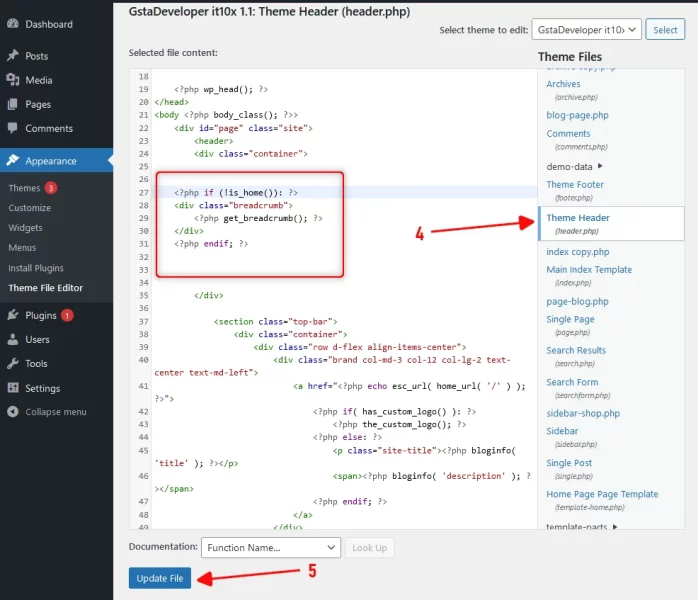
Task: Go to Widgets submenu
Action: (x=25, y=227)
